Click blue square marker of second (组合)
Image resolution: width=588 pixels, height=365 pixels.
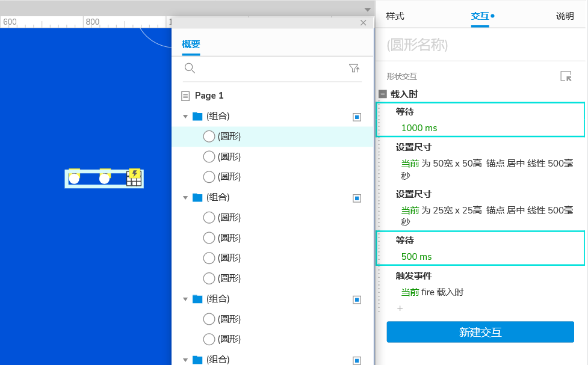tap(357, 198)
